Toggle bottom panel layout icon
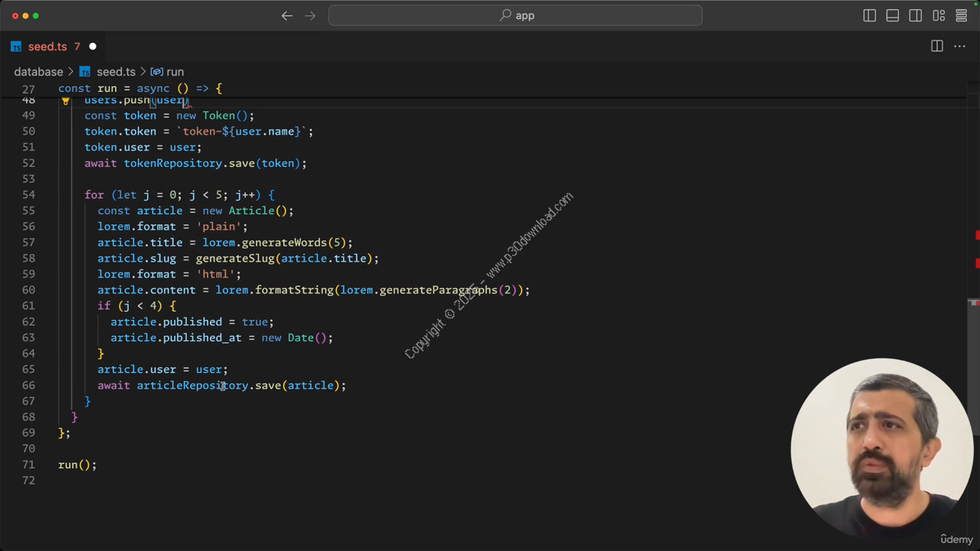 893,15
